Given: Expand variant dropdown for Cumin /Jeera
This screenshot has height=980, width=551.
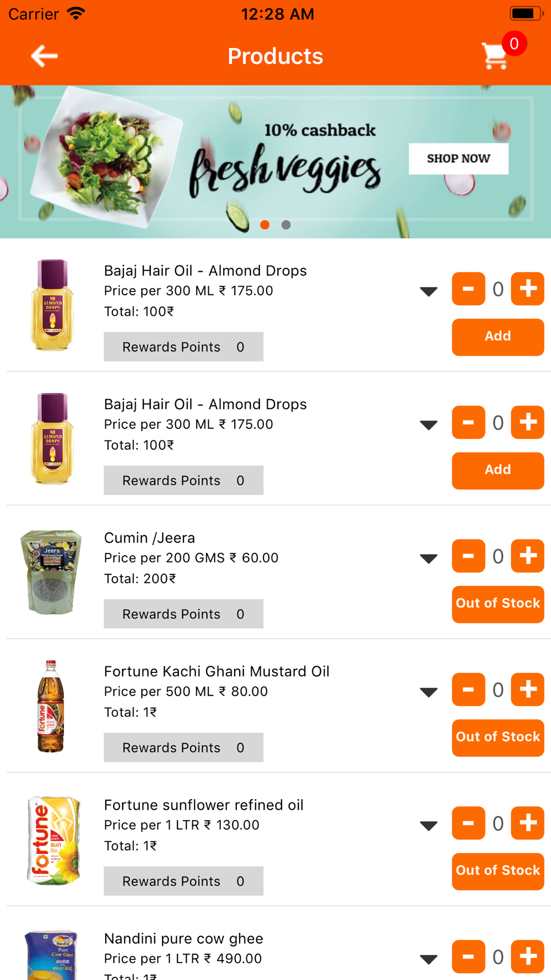Looking at the screenshot, I should 429,558.
